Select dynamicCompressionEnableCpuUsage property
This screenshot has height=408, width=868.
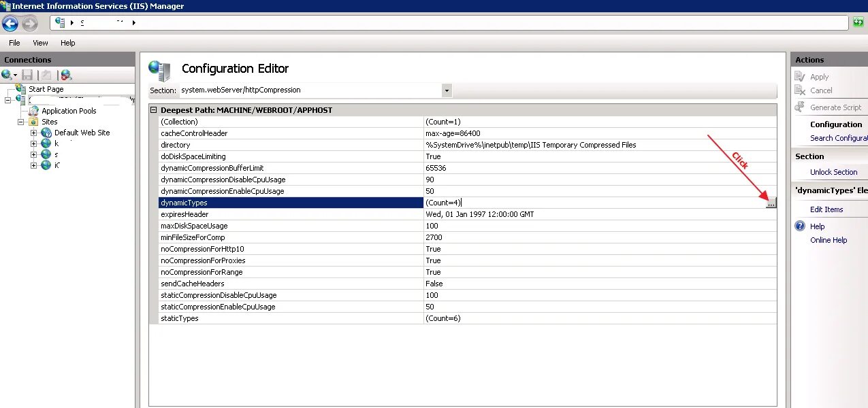coord(223,191)
